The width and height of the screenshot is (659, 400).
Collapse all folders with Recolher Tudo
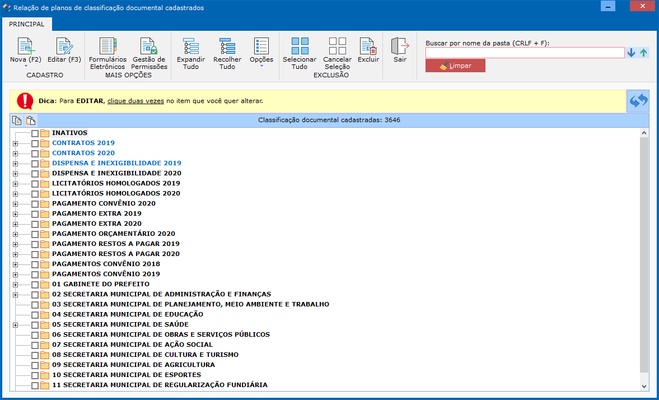227,46
